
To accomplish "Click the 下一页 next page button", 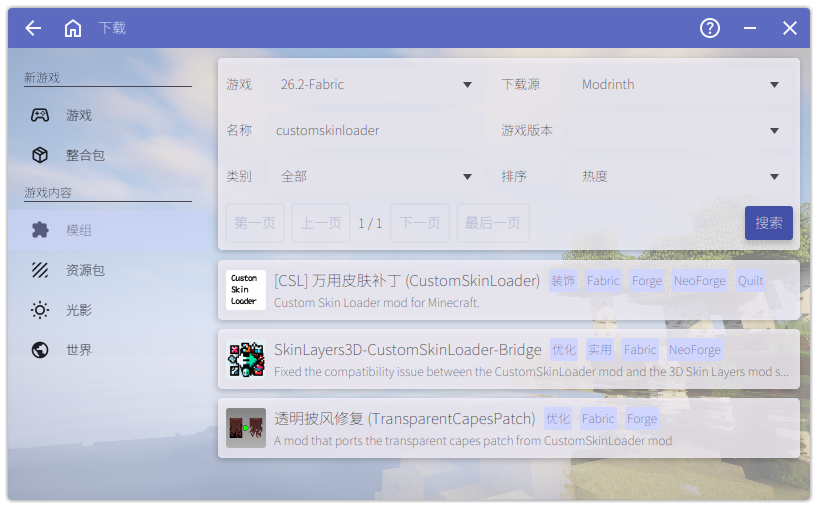I will (x=420, y=223).
